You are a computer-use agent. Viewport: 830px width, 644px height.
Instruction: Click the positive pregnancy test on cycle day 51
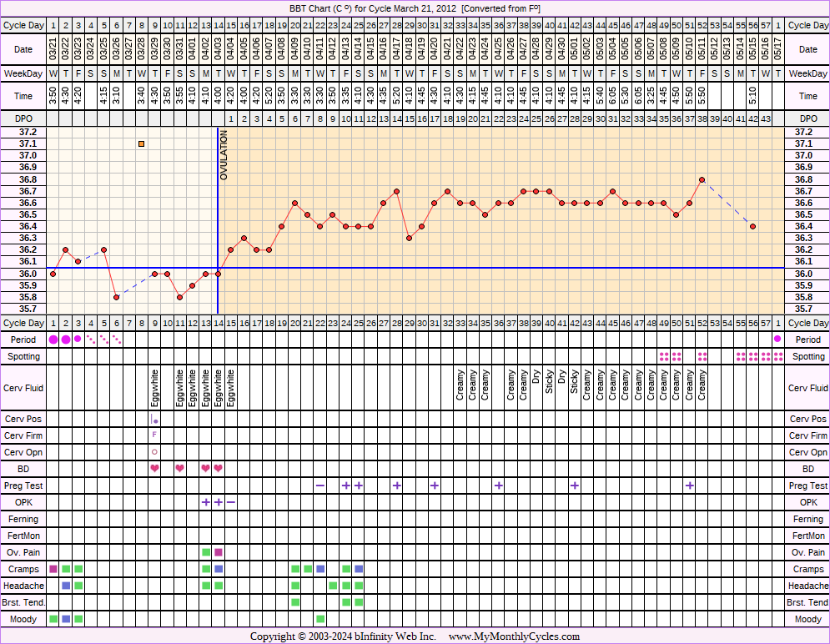tap(690, 486)
